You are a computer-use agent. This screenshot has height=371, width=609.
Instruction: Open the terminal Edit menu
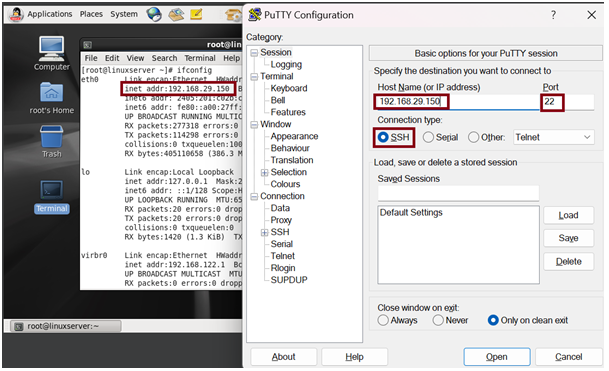112,58
